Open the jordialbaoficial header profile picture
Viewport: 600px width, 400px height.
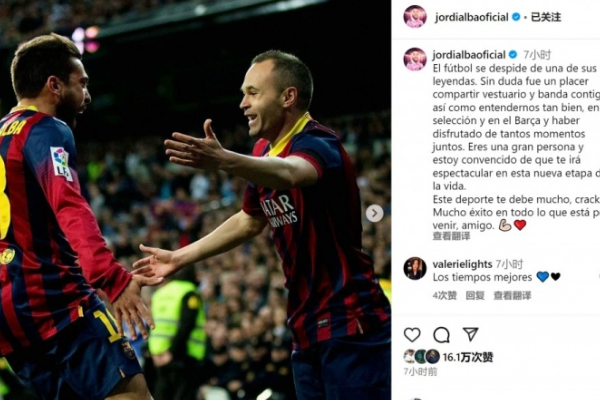pos(415,16)
